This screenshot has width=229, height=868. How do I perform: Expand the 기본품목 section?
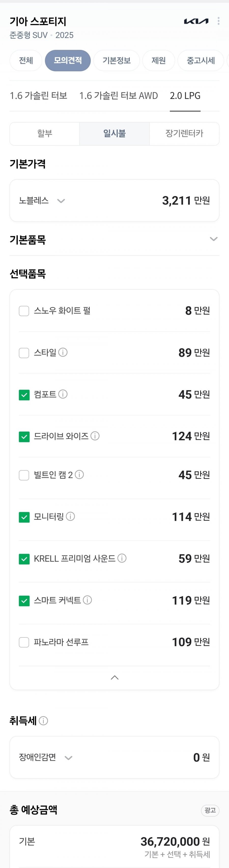coord(213,239)
